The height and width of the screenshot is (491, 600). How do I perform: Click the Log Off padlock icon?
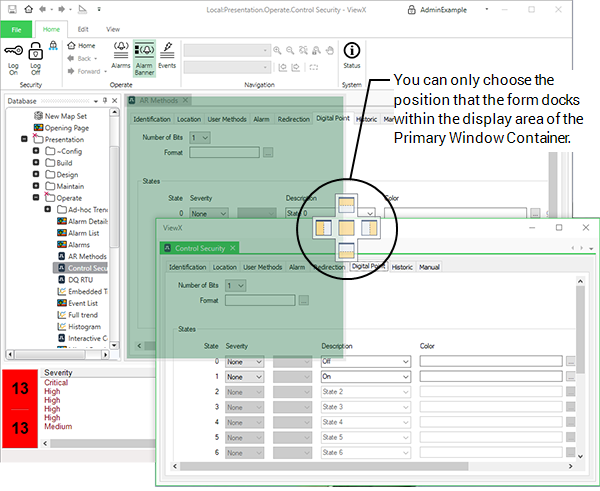(x=35, y=51)
